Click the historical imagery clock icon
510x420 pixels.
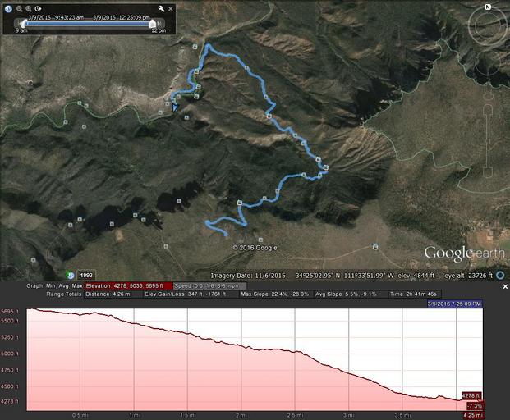tap(7, 8)
